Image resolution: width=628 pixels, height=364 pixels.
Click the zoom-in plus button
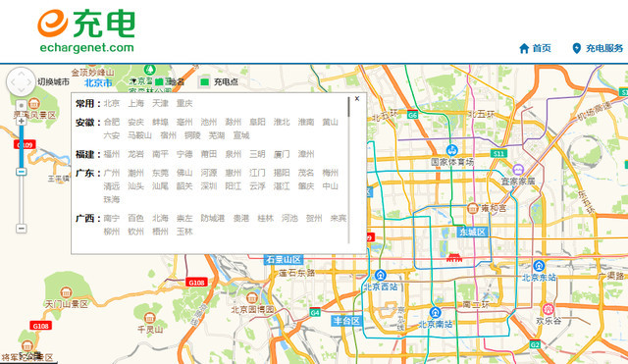[x=22, y=121]
